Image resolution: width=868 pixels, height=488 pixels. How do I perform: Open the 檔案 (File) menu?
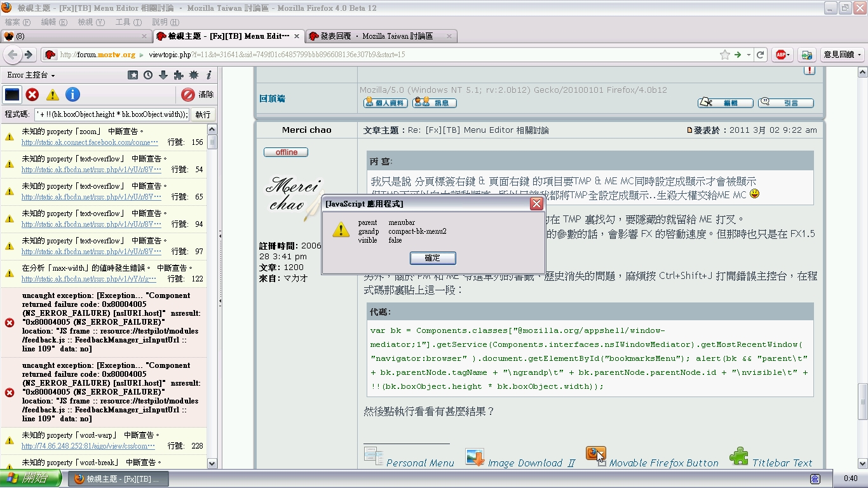(x=17, y=22)
